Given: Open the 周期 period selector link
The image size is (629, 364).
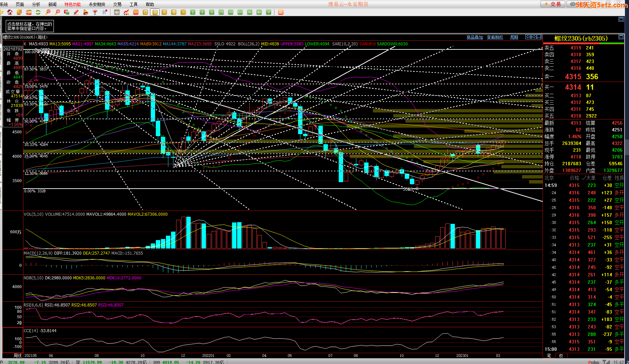Looking at the screenshot, I should point(514,37).
